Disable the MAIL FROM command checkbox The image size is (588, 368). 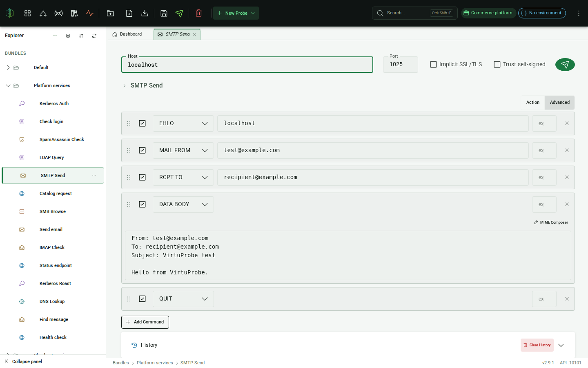pyautogui.click(x=142, y=150)
